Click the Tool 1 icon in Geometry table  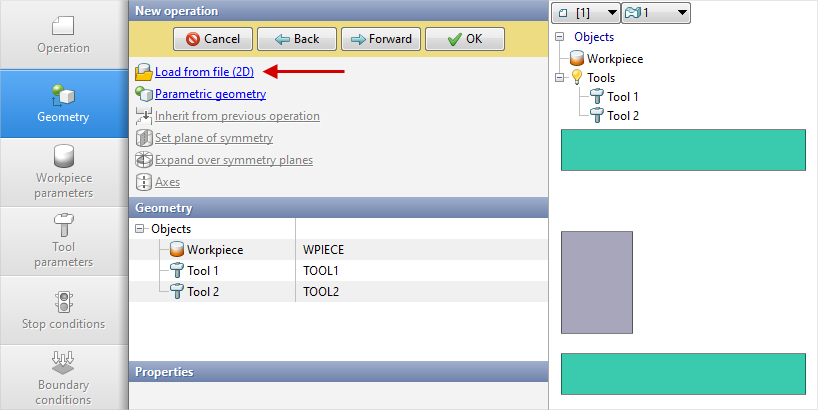pyautogui.click(x=176, y=271)
